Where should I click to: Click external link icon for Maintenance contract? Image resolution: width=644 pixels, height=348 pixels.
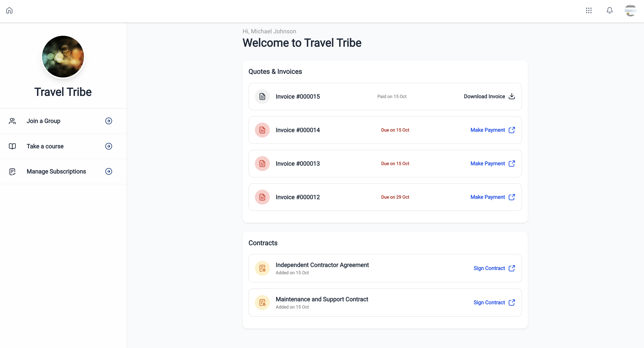click(x=512, y=303)
